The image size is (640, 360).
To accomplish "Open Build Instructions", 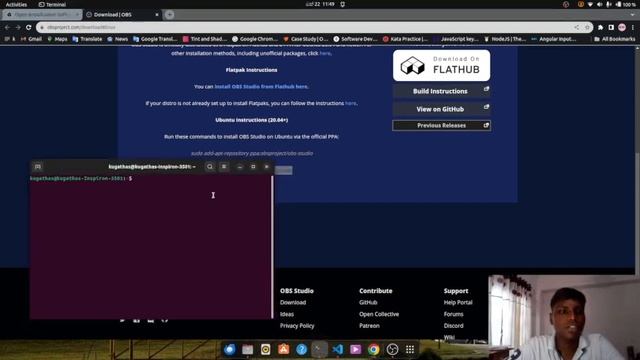I will pos(442,91).
